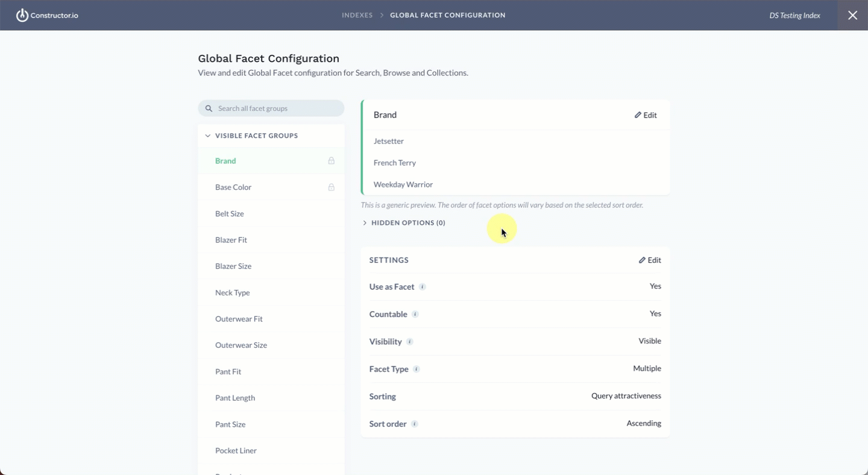868x475 pixels.
Task: Open the DS Testing Index selector
Action: [794, 15]
